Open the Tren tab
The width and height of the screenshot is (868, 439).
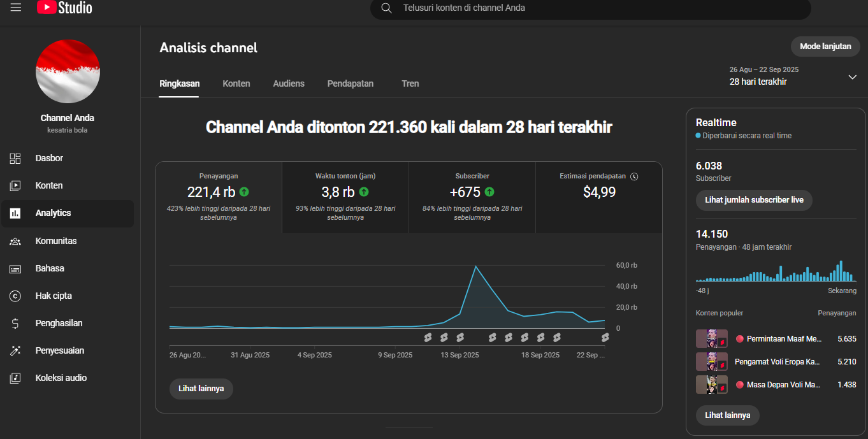tap(410, 83)
